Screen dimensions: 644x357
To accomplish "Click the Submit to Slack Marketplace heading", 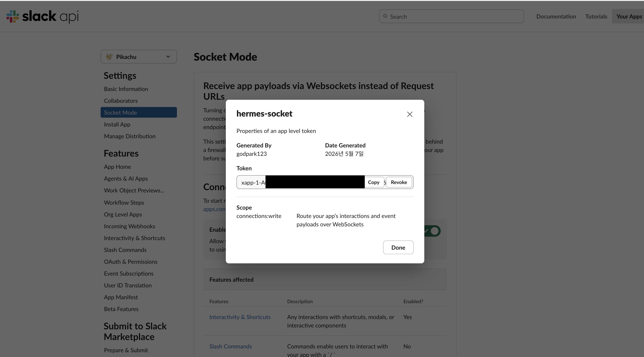I will (135, 331).
